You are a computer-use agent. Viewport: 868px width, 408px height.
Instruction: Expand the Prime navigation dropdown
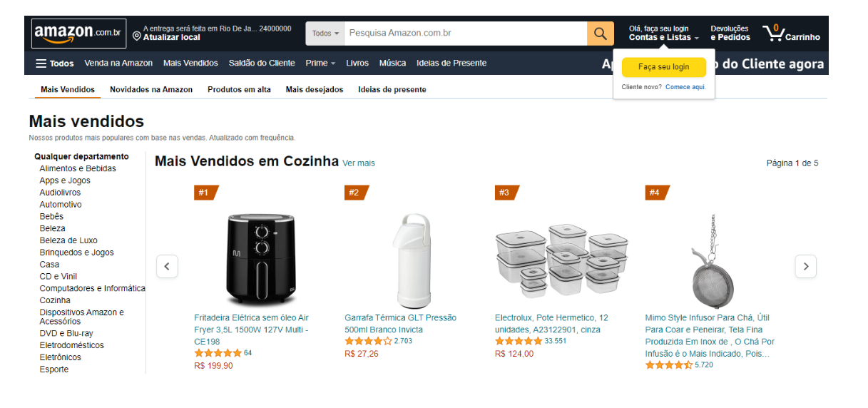[x=320, y=63]
